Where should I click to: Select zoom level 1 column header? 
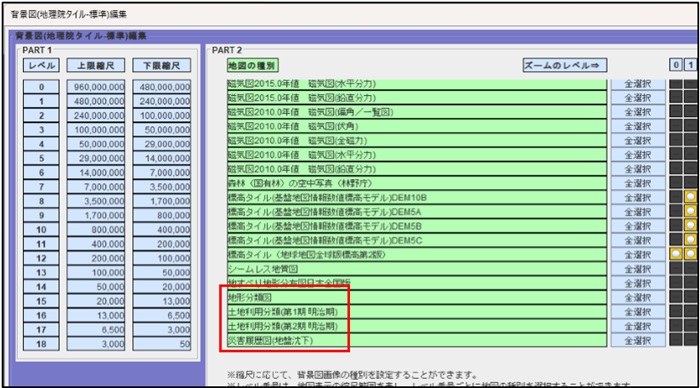[691, 65]
